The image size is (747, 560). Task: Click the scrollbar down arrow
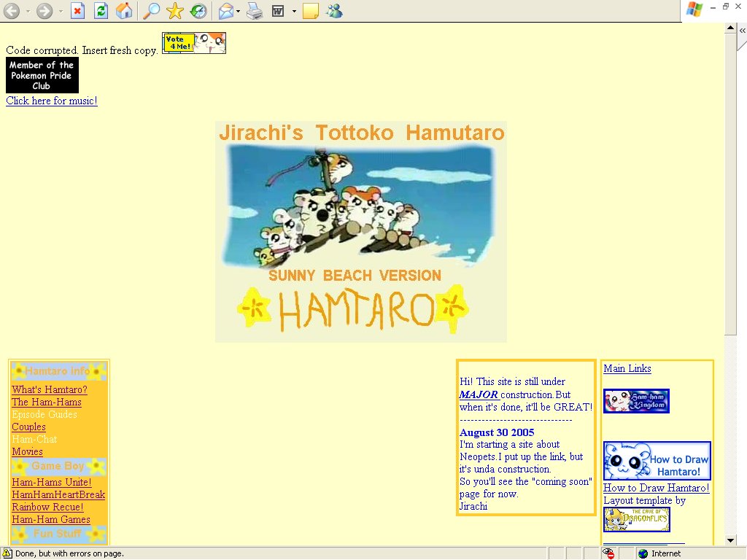(x=730, y=540)
